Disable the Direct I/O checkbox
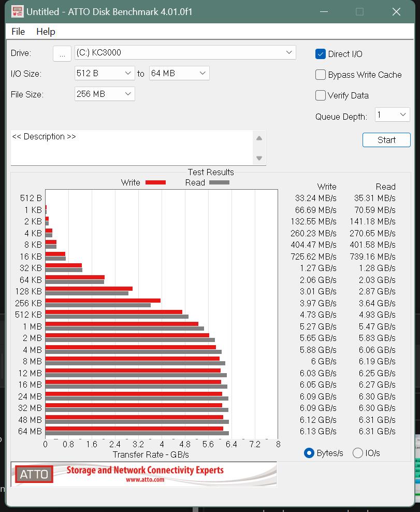420x512 pixels. pyautogui.click(x=321, y=54)
